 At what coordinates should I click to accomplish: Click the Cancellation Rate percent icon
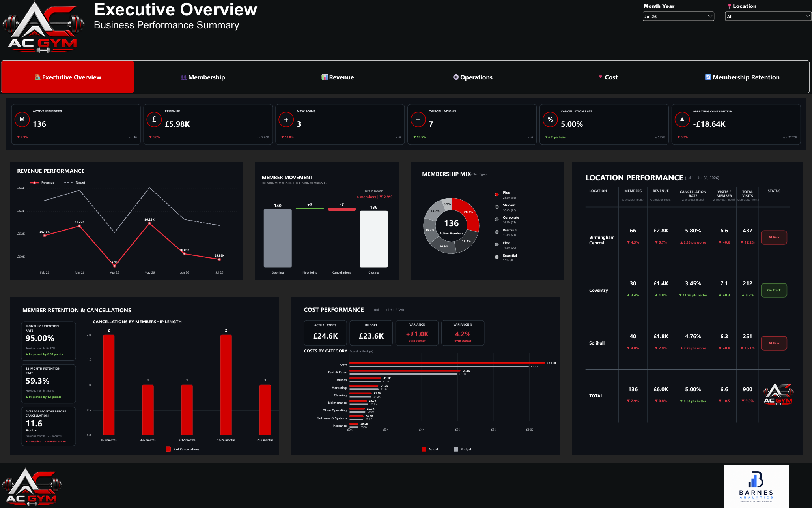[x=550, y=119]
